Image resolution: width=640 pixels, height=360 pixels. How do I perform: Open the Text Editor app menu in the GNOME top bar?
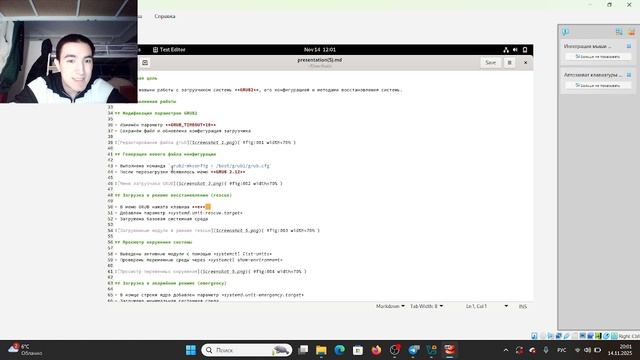click(169, 49)
